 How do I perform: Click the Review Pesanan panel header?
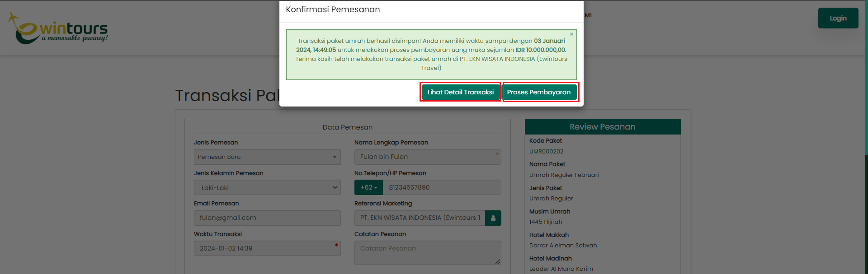tap(602, 127)
